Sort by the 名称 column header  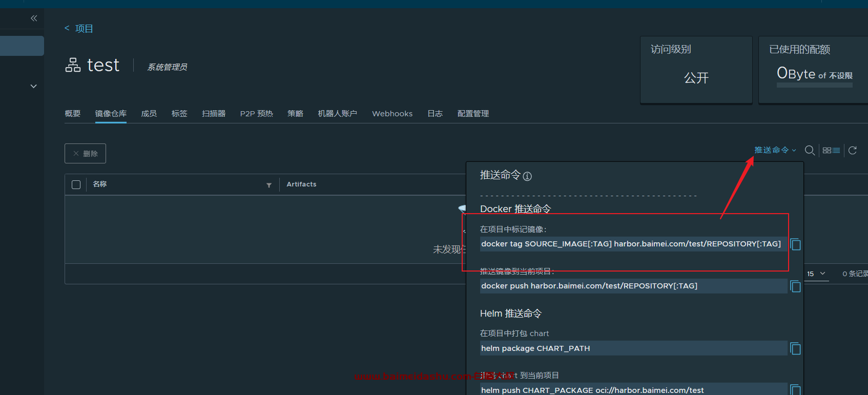click(100, 184)
